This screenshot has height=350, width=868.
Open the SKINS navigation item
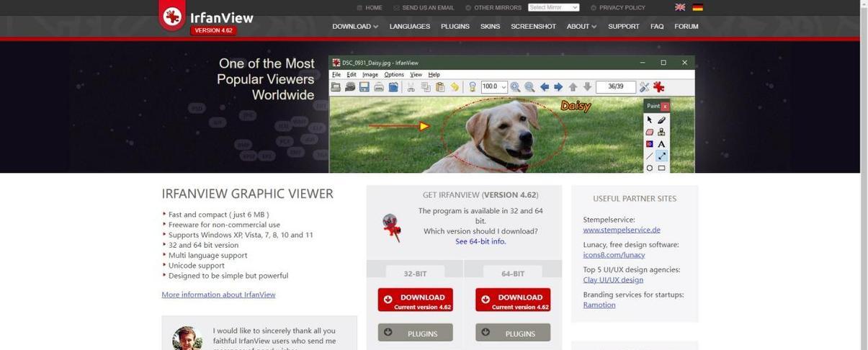[491, 26]
